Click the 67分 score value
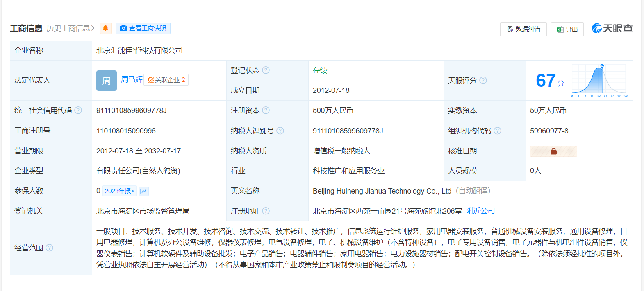This screenshot has width=644, height=291. pos(550,81)
